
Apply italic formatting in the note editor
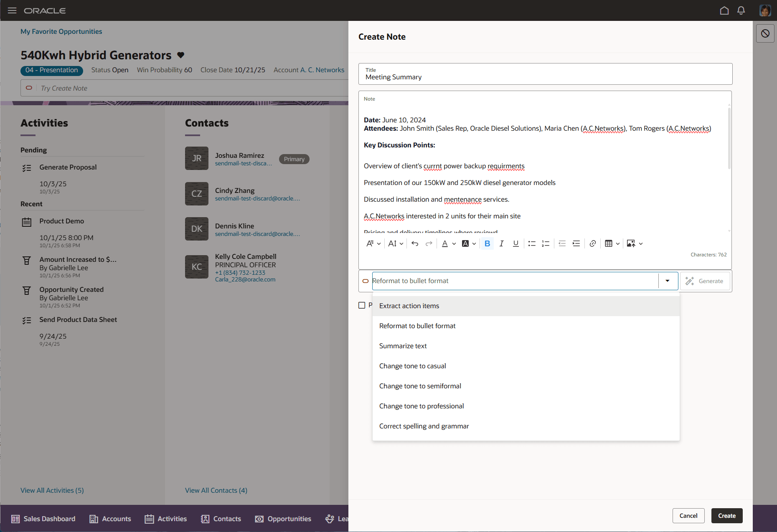pyautogui.click(x=501, y=243)
